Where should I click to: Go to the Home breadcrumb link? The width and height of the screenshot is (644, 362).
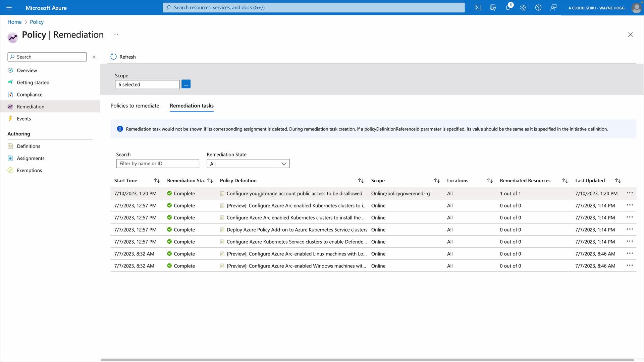(x=14, y=22)
